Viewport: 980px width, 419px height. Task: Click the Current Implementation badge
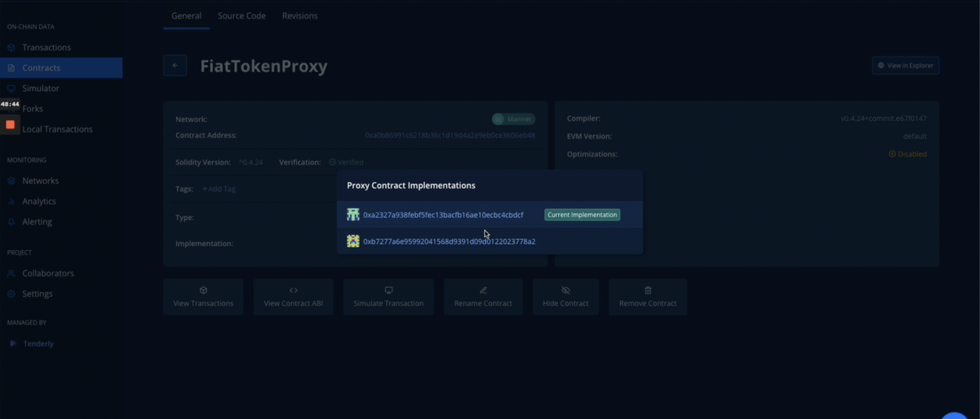pos(582,215)
